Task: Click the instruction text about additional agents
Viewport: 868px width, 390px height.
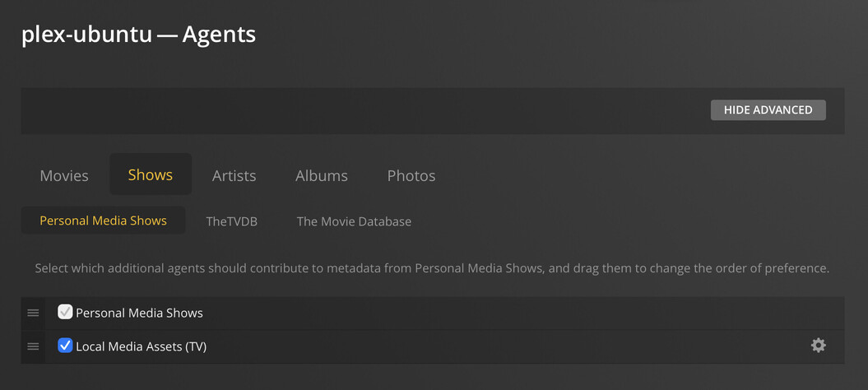Action: pyautogui.click(x=432, y=268)
